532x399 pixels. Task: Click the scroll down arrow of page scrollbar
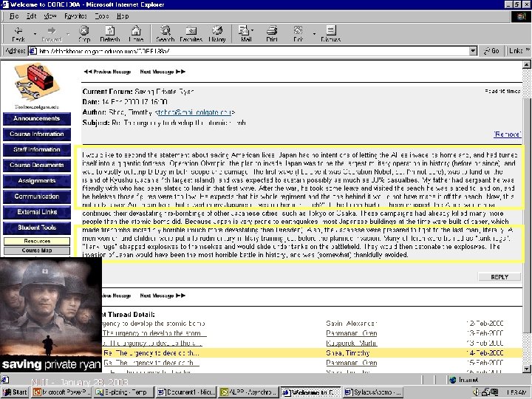(527, 369)
